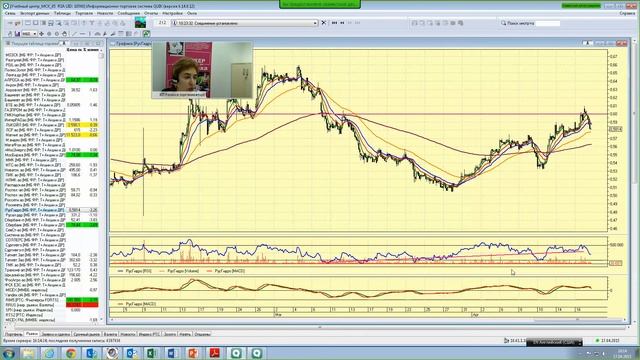The width and height of the screenshot is (640, 360).
Task: Open Adobe Acrobat Reader from taskbar
Action: [214, 353]
